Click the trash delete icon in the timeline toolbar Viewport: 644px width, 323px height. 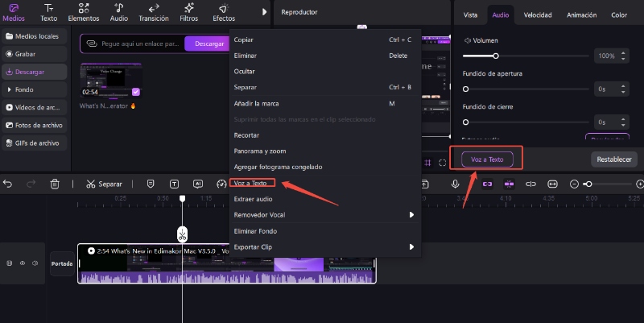(55, 184)
